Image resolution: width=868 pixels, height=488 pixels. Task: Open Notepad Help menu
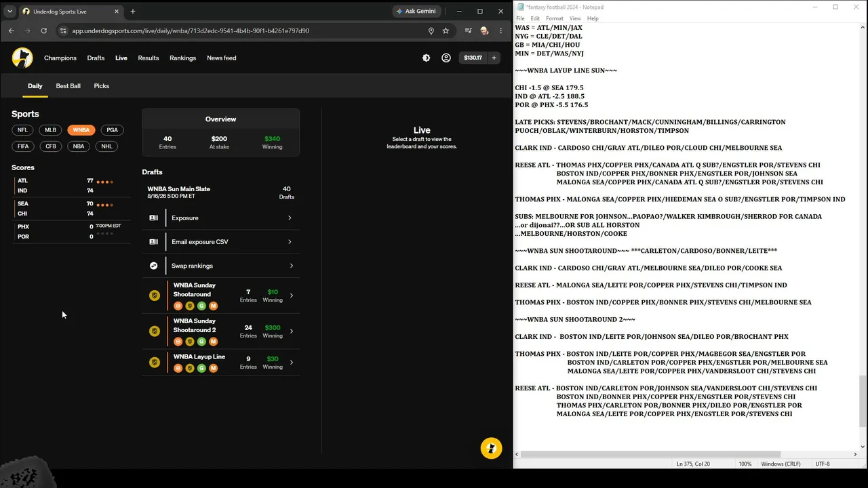point(593,18)
